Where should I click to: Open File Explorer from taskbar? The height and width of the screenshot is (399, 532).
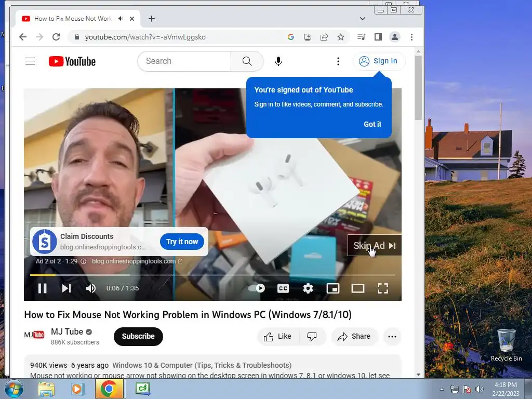tap(46, 389)
